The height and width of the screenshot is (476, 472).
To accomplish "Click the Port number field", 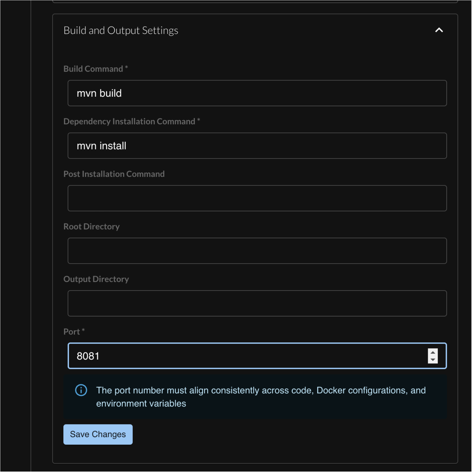I will click(x=257, y=356).
